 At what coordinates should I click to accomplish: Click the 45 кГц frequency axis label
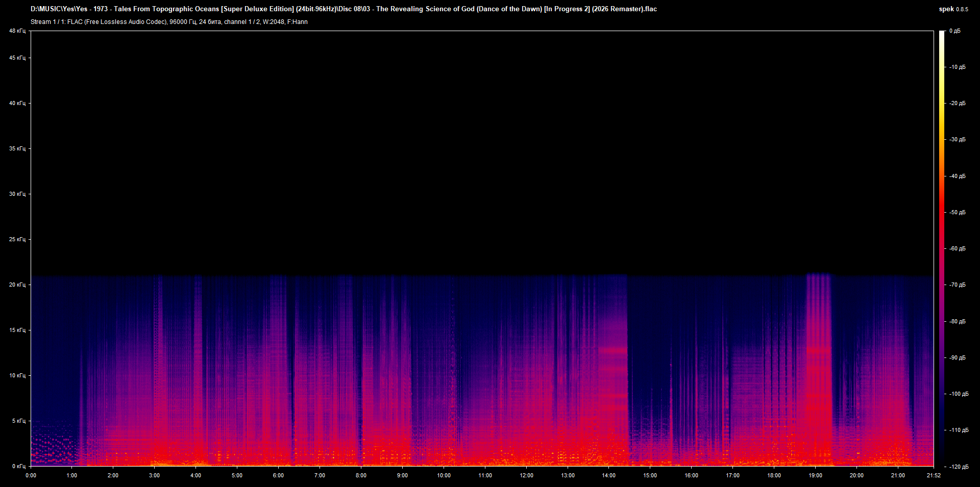[x=17, y=58]
